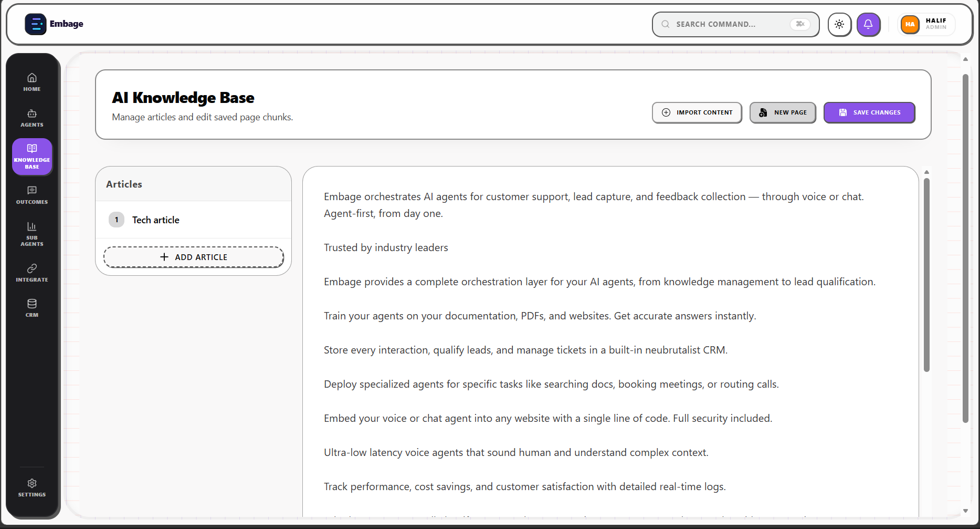Click the ⌘K shortcut badge
This screenshot has height=529, width=980.
click(x=800, y=24)
